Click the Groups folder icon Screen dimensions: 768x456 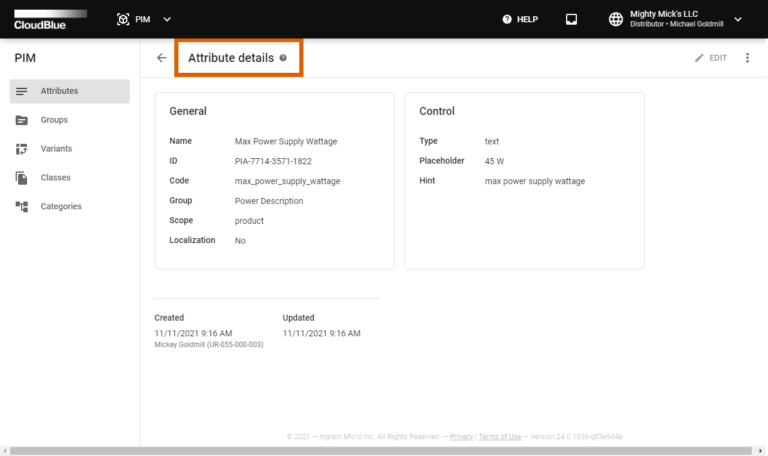click(22, 120)
